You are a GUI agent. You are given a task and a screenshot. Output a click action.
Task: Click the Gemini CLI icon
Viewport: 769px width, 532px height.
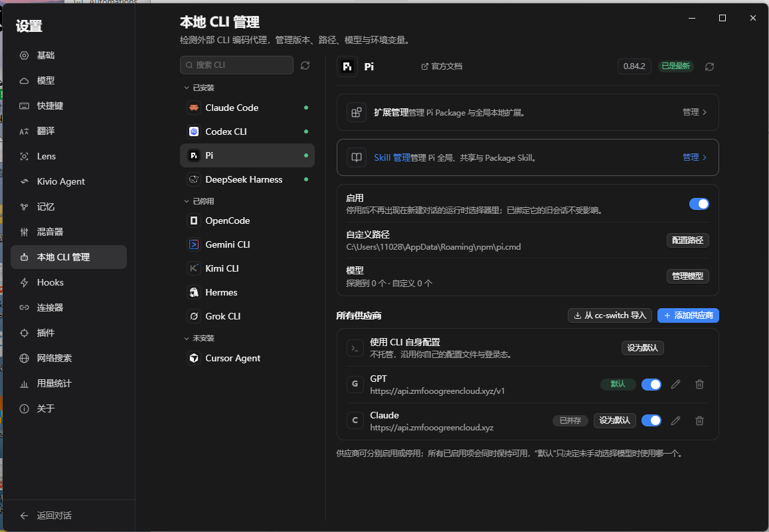point(194,244)
